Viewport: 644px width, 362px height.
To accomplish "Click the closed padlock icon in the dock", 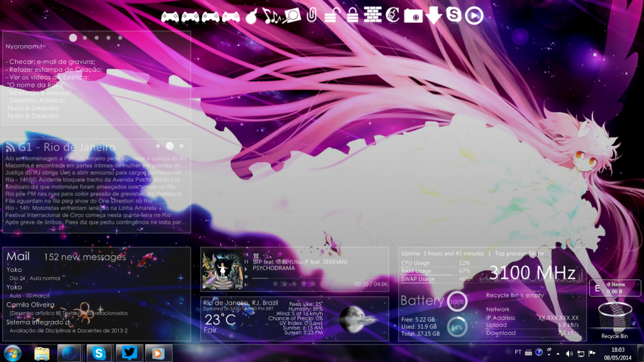I will pos(353,15).
